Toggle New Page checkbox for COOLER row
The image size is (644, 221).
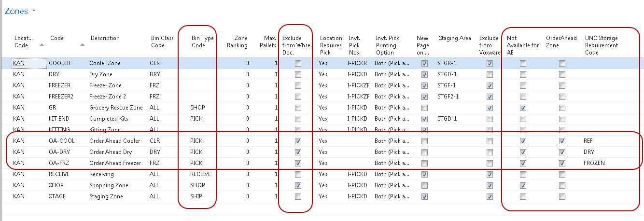424,63
